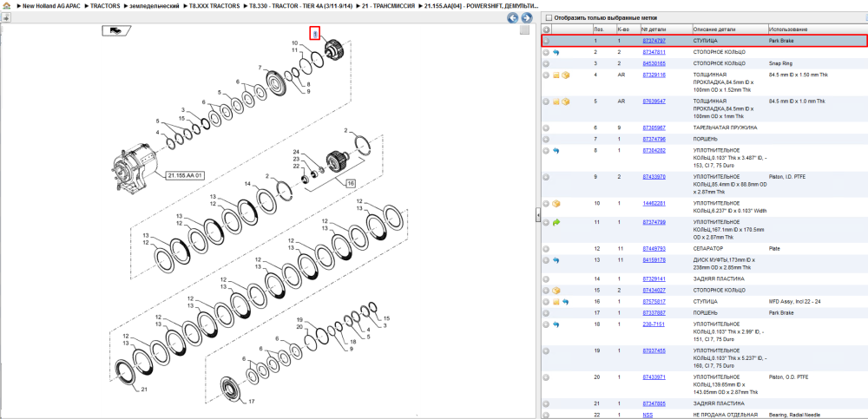
Task: Click the plus icon in table header
Action: pos(546,29)
